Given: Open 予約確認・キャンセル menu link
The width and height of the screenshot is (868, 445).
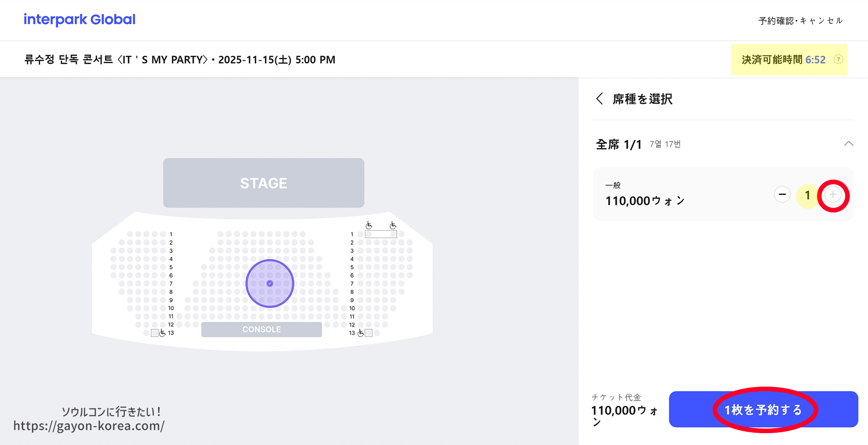Looking at the screenshot, I should [x=800, y=21].
